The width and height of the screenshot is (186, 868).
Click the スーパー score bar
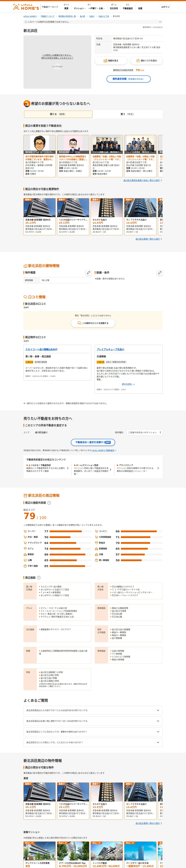tap(70, 531)
